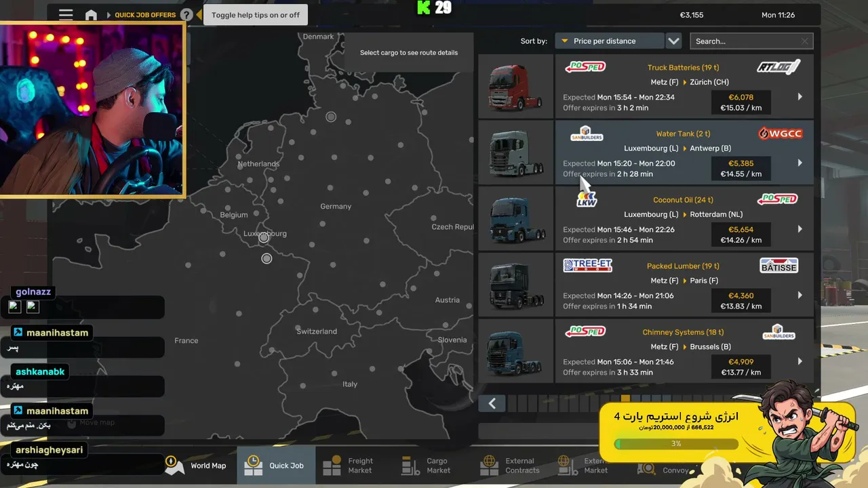Clear the search box with the X

[805, 41]
